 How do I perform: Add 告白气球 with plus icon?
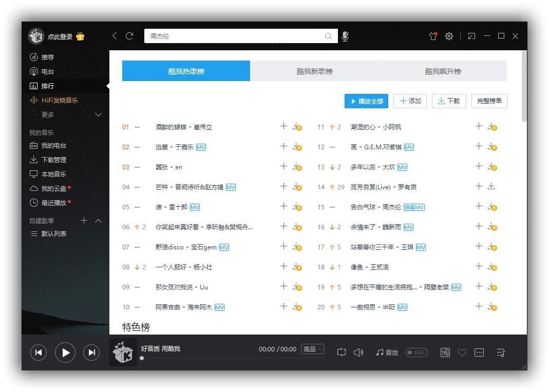click(479, 206)
